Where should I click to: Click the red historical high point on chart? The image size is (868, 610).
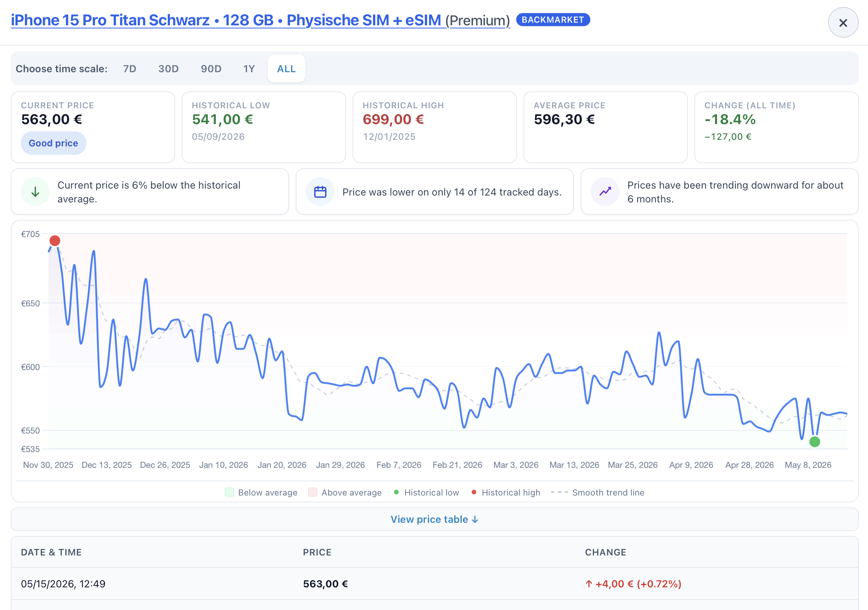coord(55,241)
